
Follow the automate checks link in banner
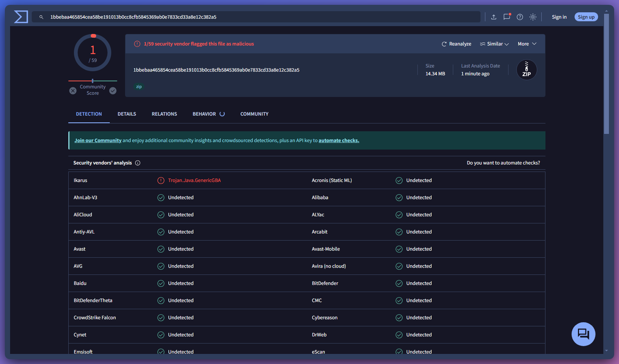(339, 141)
